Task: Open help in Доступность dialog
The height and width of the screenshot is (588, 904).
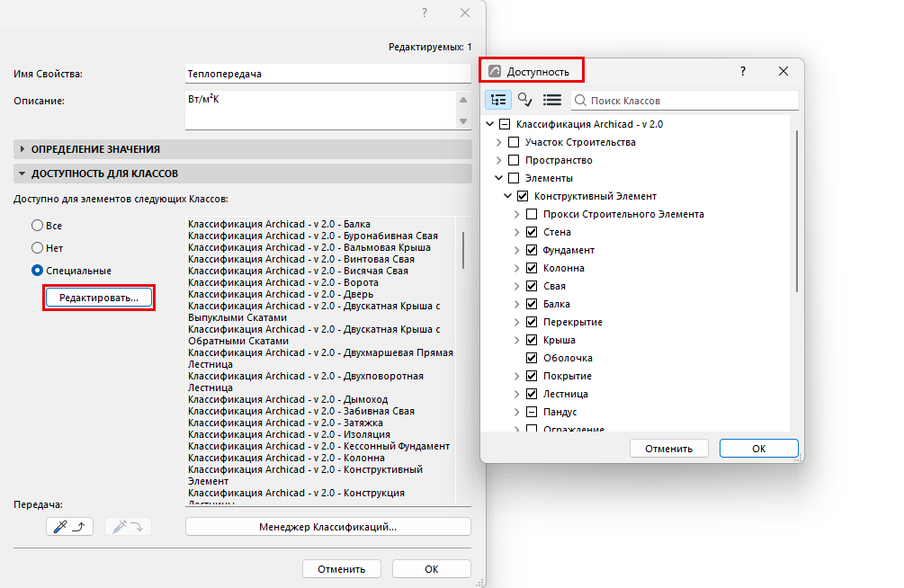Action: point(743,72)
